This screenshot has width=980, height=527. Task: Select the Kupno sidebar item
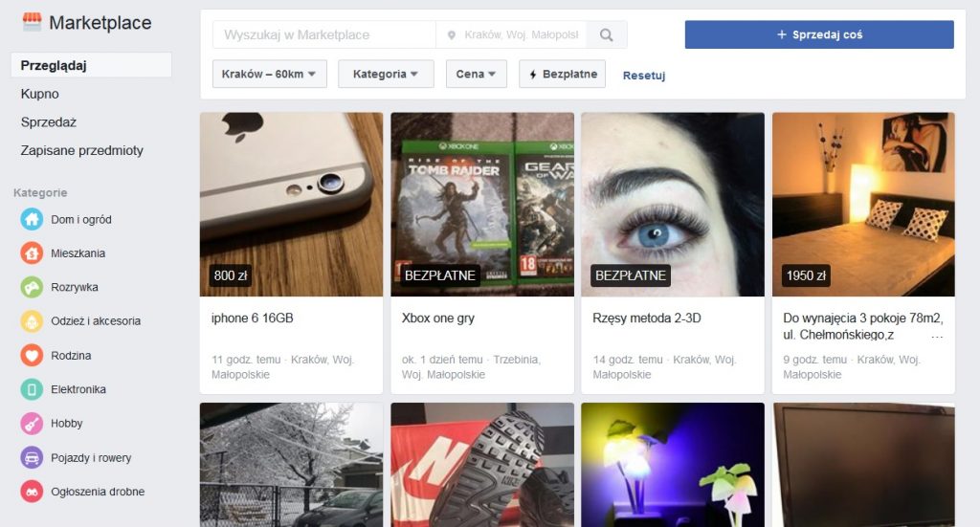(40, 94)
